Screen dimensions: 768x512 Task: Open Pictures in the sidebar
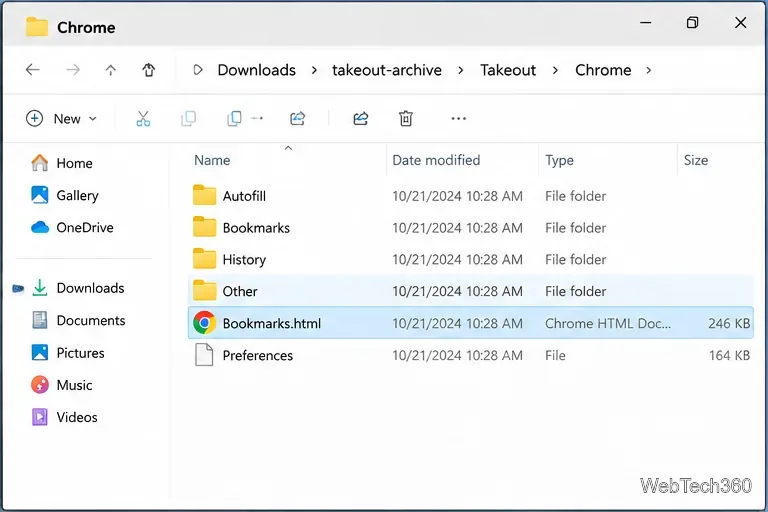(x=68, y=353)
